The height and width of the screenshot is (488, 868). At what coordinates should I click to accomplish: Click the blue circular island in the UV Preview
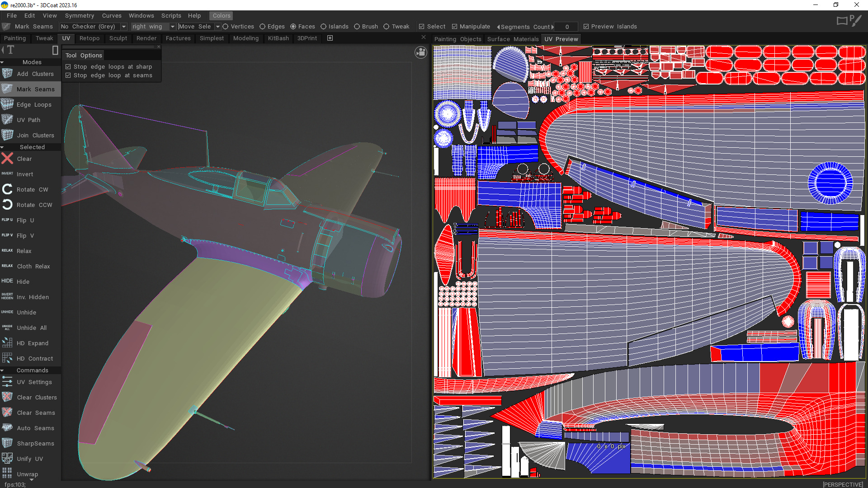coord(830,183)
